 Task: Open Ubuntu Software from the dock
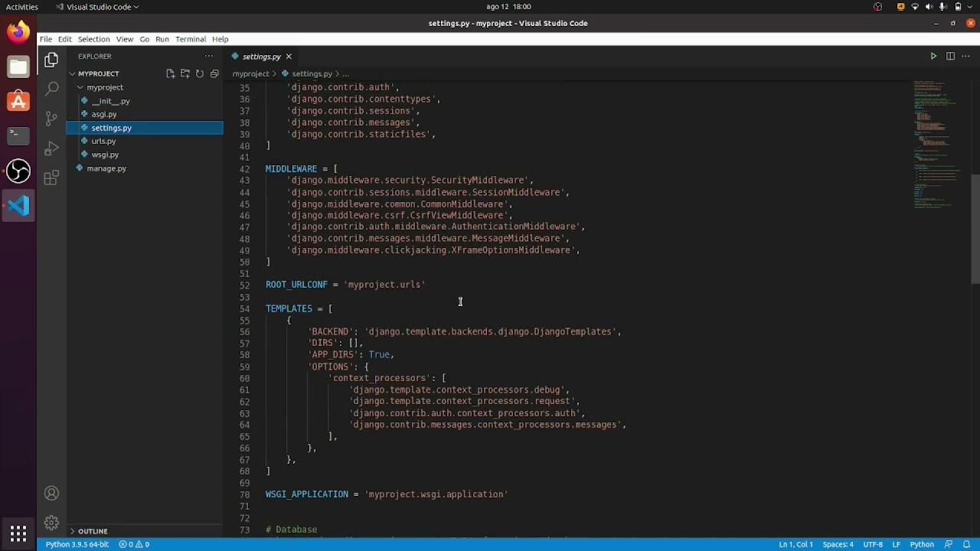(x=18, y=102)
